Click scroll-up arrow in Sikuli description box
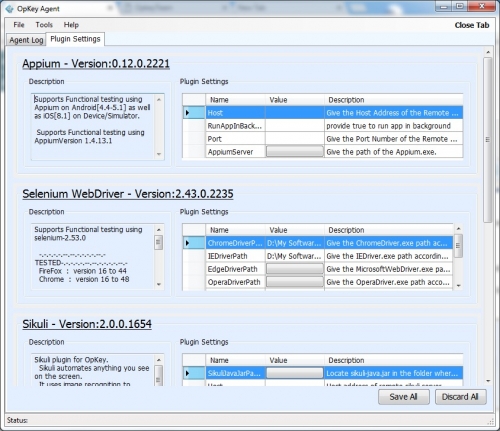The height and width of the screenshot is (431, 500). click(x=159, y=360)
